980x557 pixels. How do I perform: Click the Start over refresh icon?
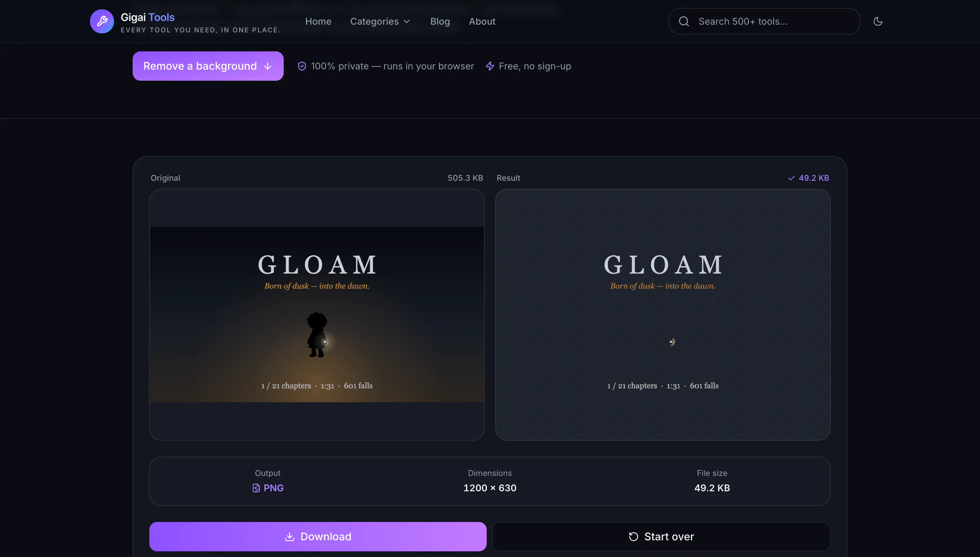pyautogui.click(x=633, y=537)
